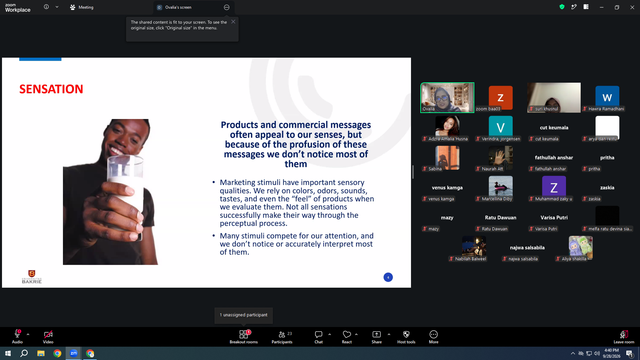Viewport: 640px width, 360px height.
Task: Open the Zoom taskbar icon
Action: [74, 353]
